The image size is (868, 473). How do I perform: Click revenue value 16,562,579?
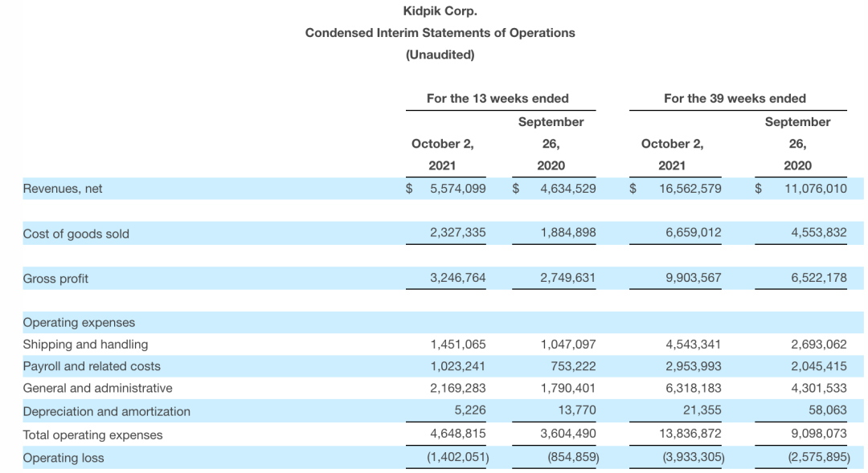(690, 189)
